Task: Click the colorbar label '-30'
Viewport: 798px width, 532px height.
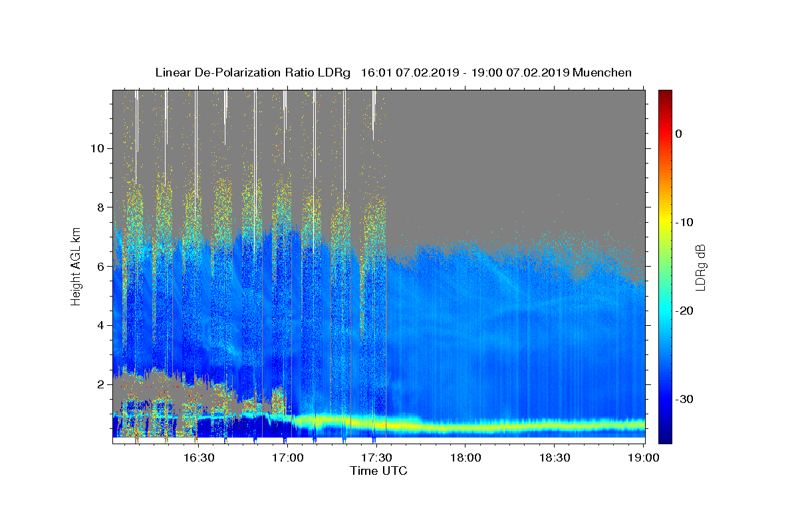Action: coord(685,399)
